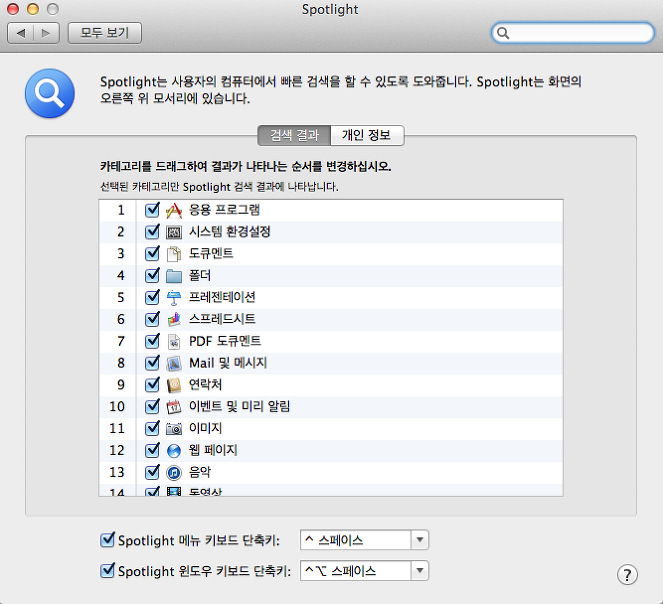This screenshot has height=604, width=663.
Task: Disable Spotlight 윈도우 키보드 단축키 checkbox
Action: tap(107, 571)
